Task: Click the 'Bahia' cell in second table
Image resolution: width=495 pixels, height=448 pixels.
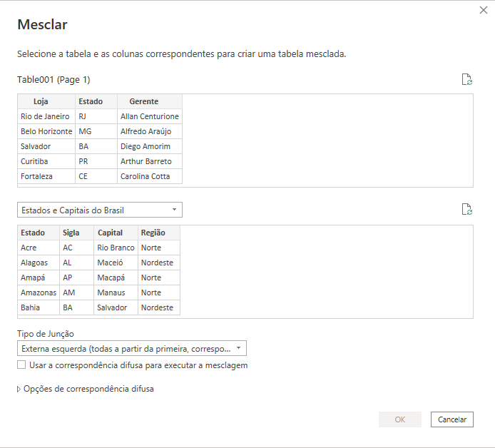Action: pyautogui.click(x=39, y=307)
